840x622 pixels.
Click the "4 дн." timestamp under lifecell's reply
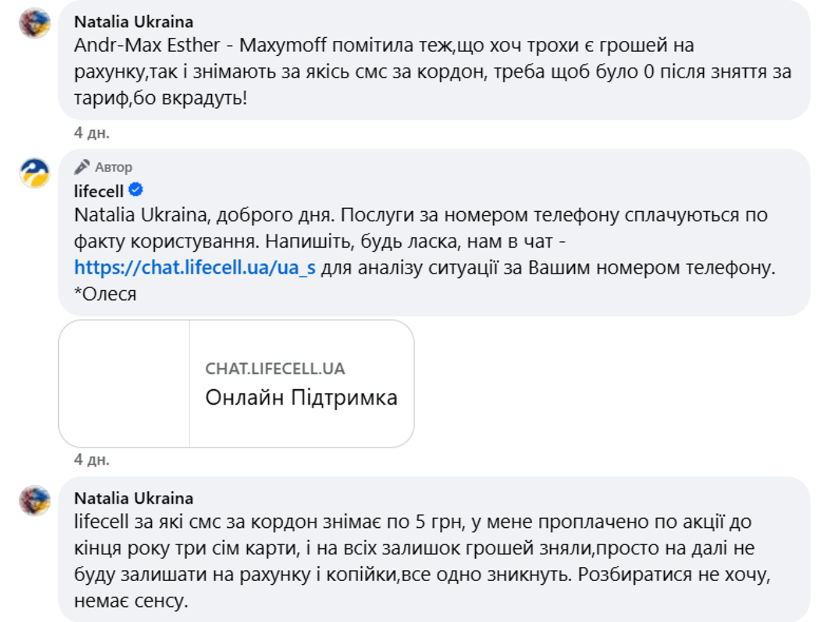tap(91, 459)
